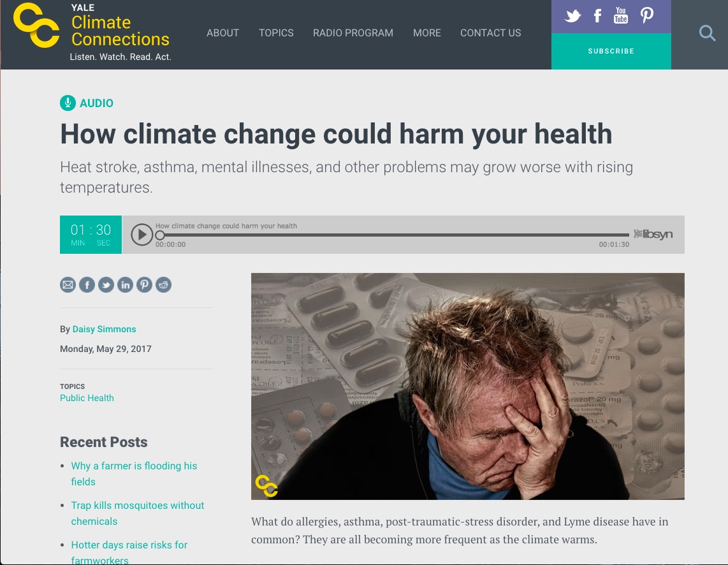Open the search magnifier icon
Image resolution: width=728 pixels, height=565 pixels.
706,33
